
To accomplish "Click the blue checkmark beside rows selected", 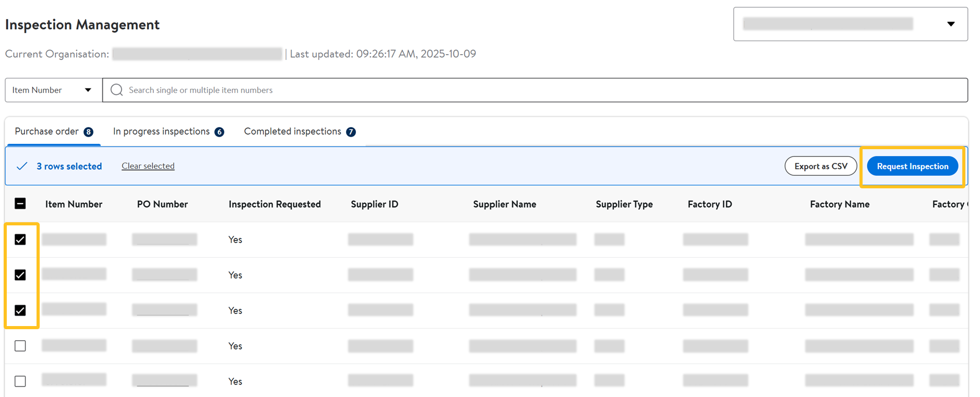I will [x=22, y=166].
